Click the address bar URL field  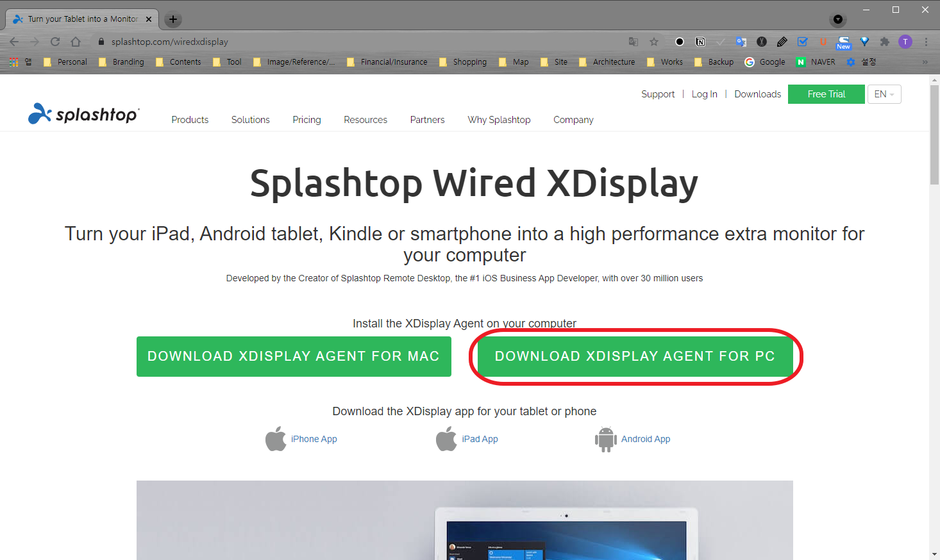[359, 42]
